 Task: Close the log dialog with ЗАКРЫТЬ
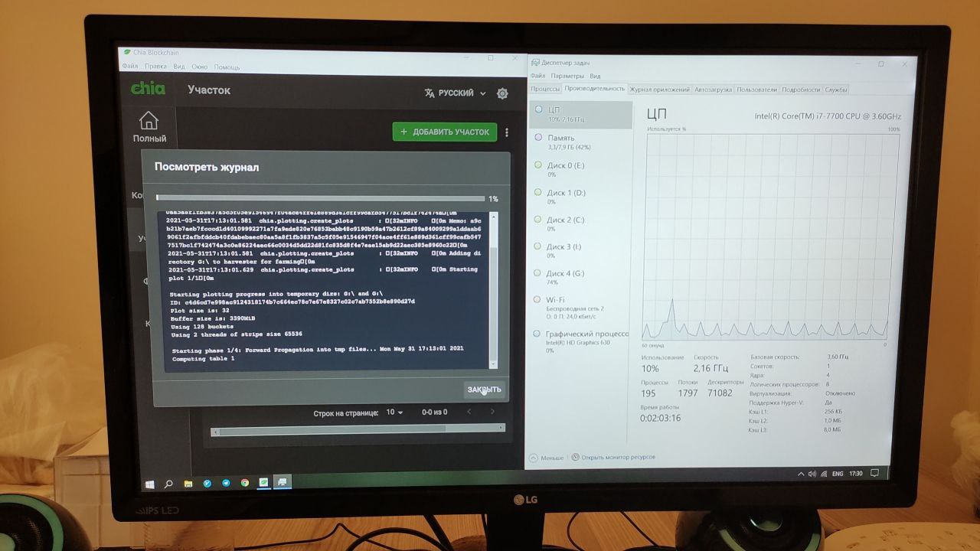click(x=485, y=390)
